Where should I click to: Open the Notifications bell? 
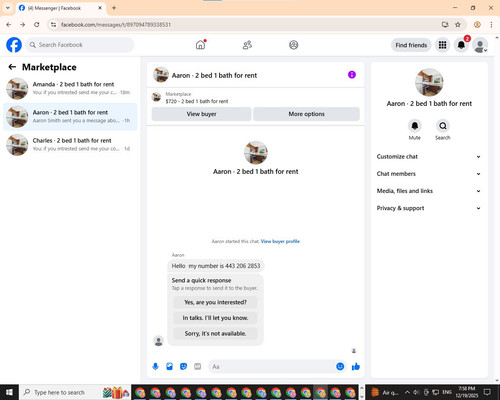pyautogui.click(x=461, y=45)
